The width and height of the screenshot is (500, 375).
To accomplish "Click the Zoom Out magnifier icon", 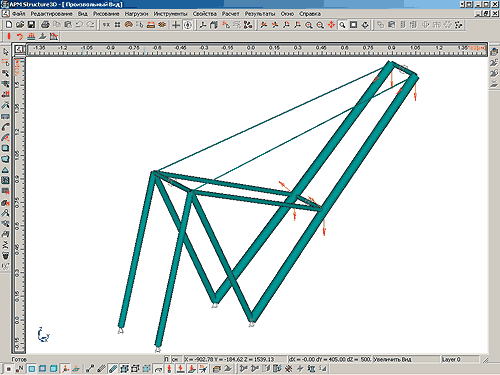I will tap(320, 25).
